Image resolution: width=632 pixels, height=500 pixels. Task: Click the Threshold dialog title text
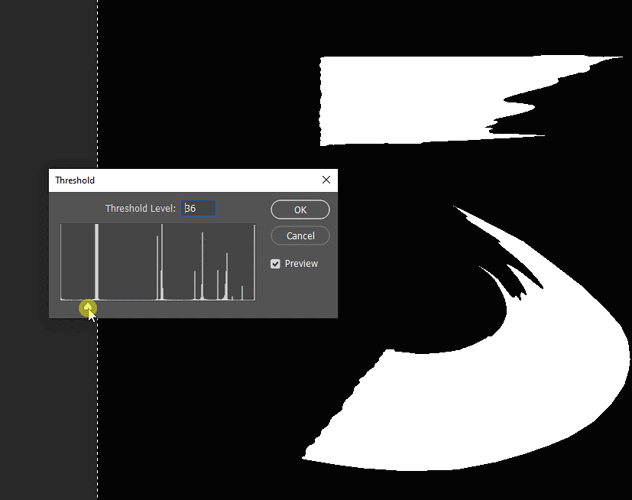tap(75, 180)
